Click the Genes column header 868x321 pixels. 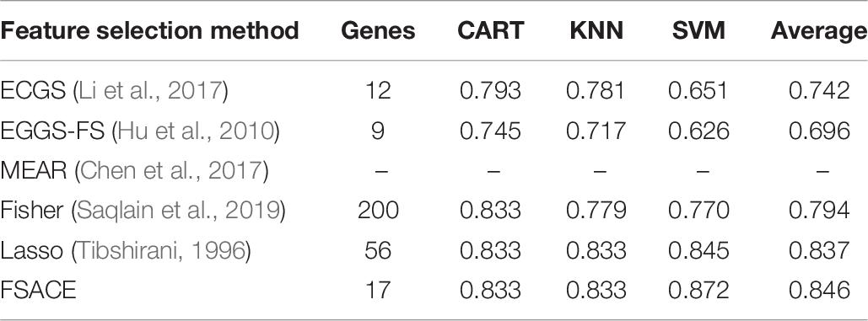click(378, 31)
